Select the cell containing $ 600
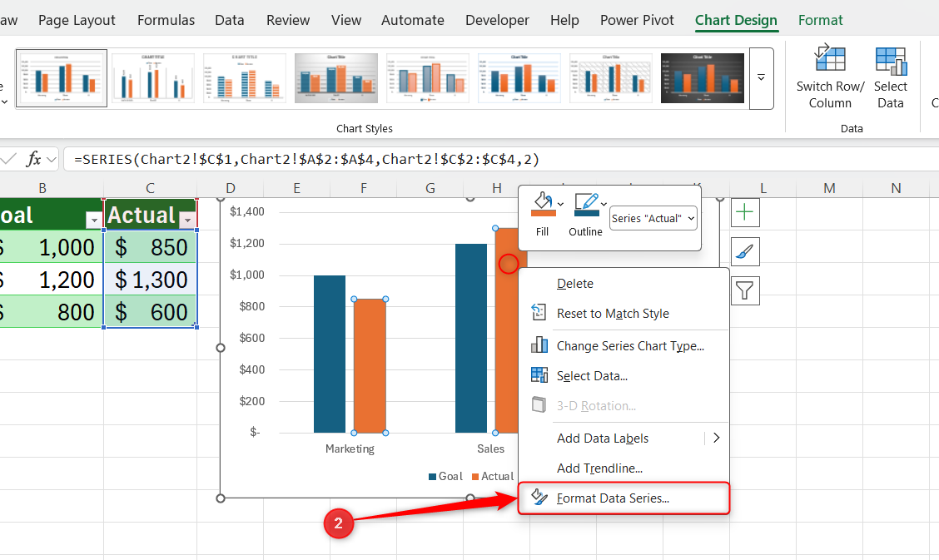 point(151,312)
